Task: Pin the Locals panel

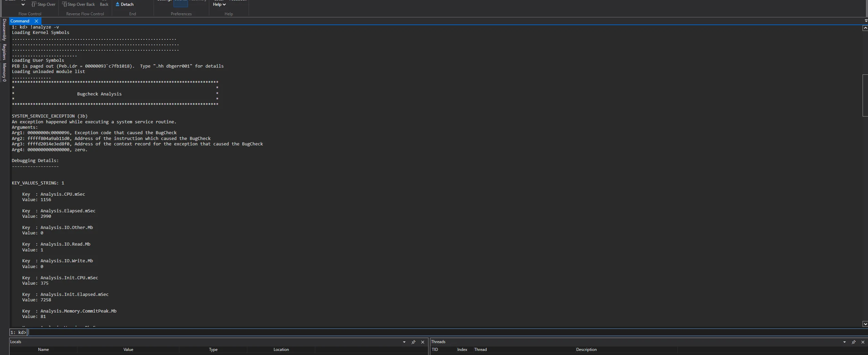Action: click(x=413, y=342)
